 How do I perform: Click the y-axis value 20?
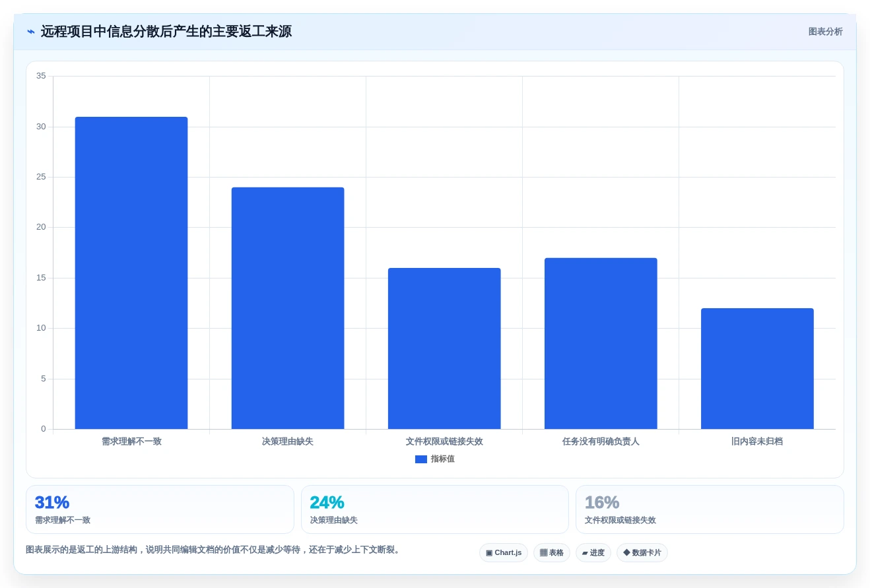point(41,227)
